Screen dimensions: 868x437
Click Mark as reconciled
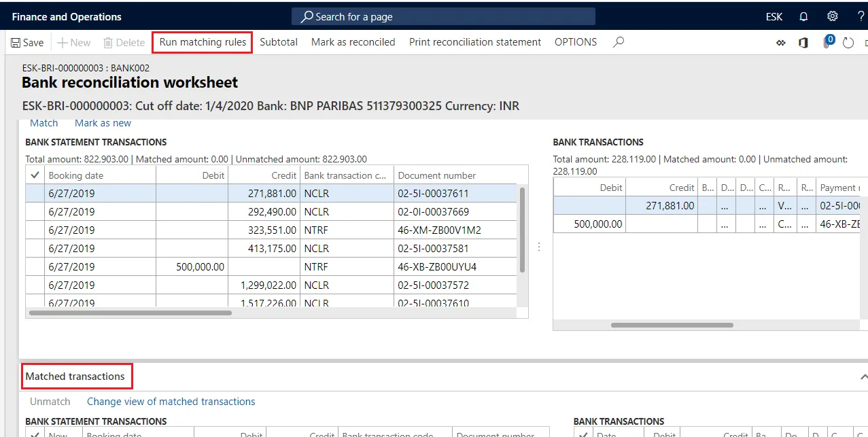tap(353, 42)
